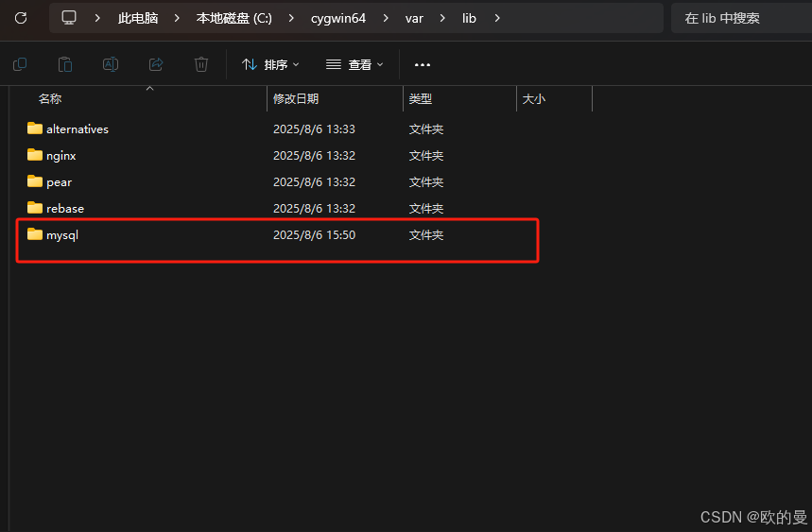Click the 本地磁盘 (C:) breadcrumb
This screenshot has width=812, height=532.
(x=234, y=18)
